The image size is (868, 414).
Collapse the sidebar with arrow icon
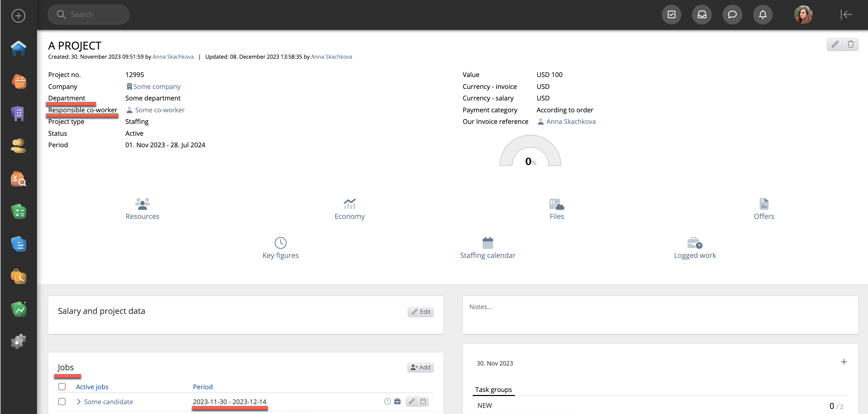tap(846, 15)
